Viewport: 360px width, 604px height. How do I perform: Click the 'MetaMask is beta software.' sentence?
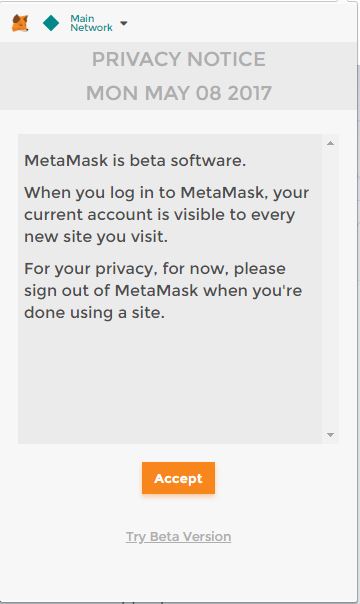[135, 161]
